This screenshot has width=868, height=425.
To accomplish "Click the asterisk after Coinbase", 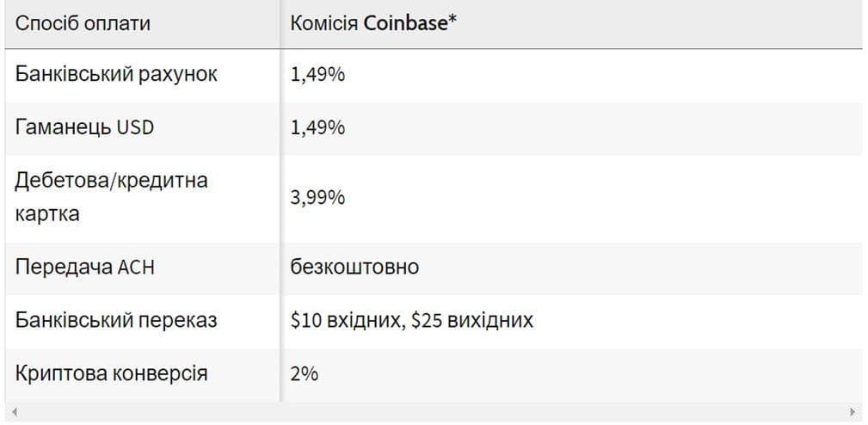I will tap(452, 22).
